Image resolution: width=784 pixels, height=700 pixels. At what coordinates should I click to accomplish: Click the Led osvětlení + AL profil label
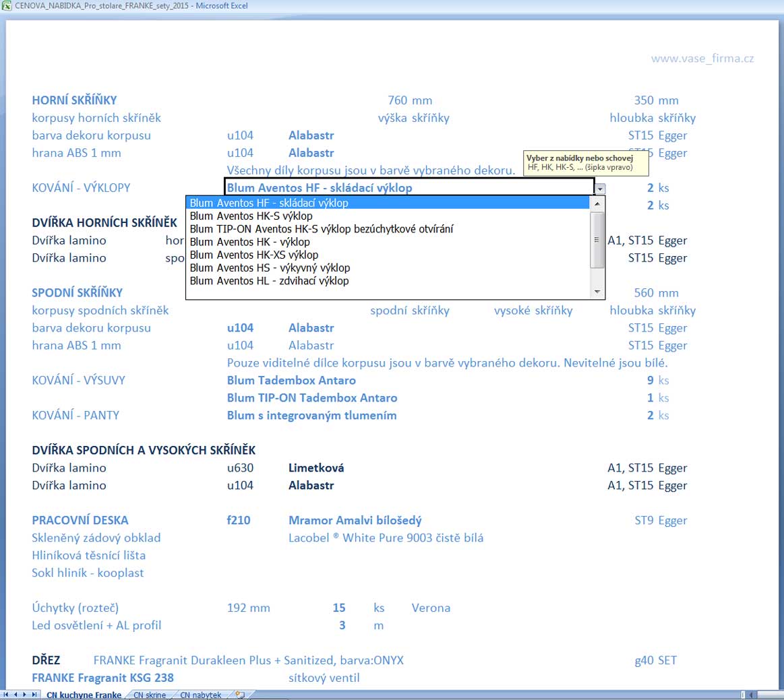[x=96, y=625]
